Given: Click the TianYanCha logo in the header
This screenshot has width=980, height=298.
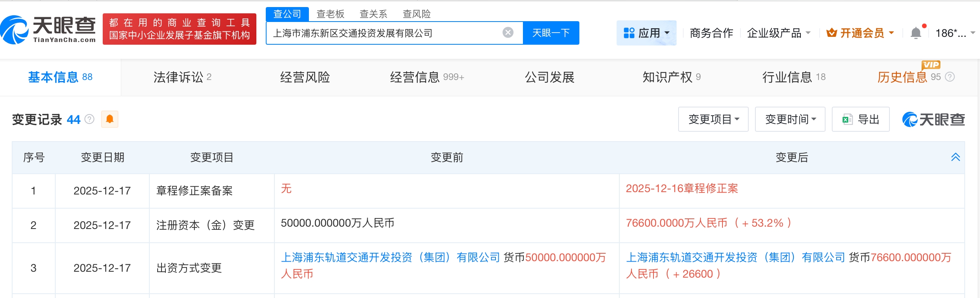Looking at the screenshot, I should point(48,30).
